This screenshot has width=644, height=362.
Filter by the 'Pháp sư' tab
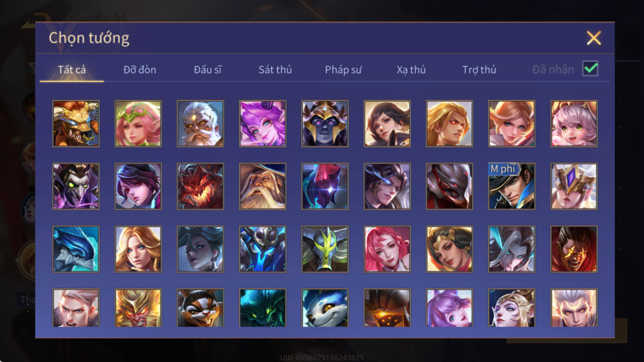[343, 70]
